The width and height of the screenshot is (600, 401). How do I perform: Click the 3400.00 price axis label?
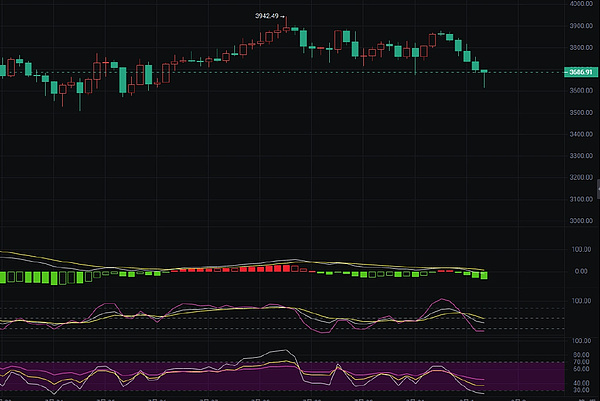[580, 135]
